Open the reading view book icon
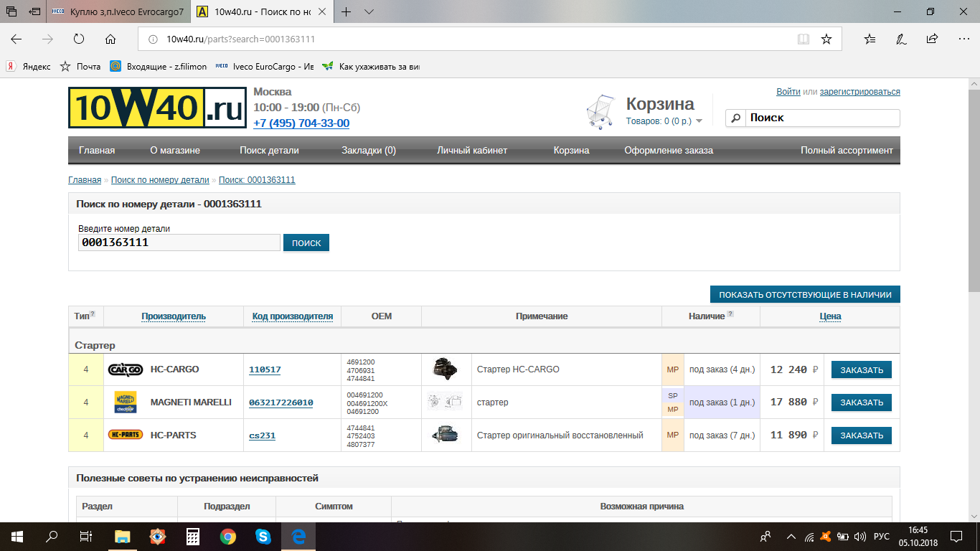980x551 pixels. pyautogui.click(x=803, y=39)
